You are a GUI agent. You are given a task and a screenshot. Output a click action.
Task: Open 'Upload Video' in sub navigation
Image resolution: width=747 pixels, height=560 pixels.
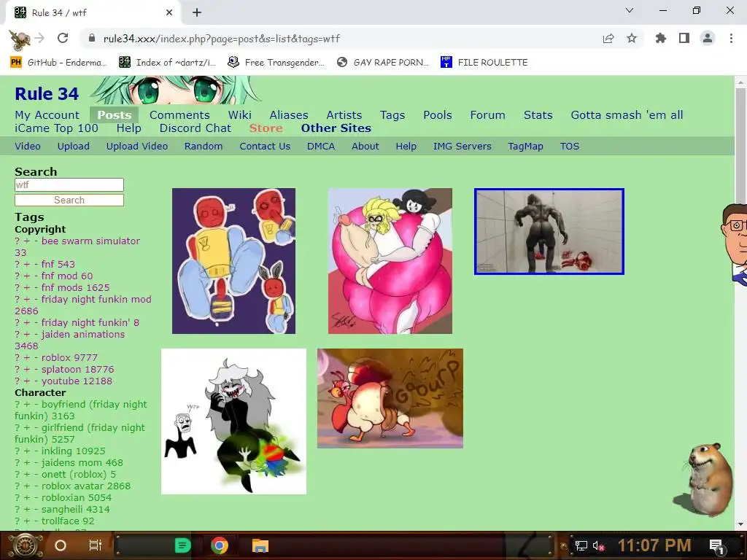coord(136,147)
